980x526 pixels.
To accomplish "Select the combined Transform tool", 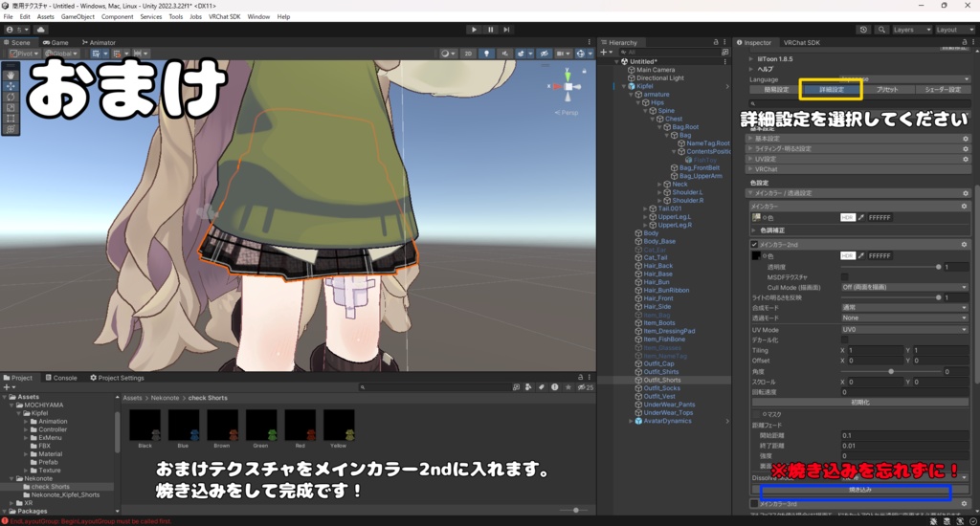I will (x=11, y=129).
